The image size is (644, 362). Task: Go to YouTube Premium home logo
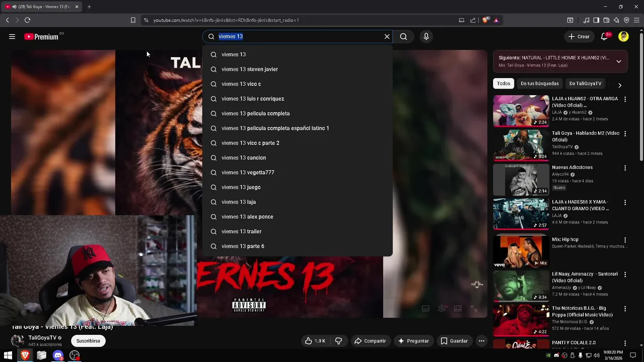[41, 36]
